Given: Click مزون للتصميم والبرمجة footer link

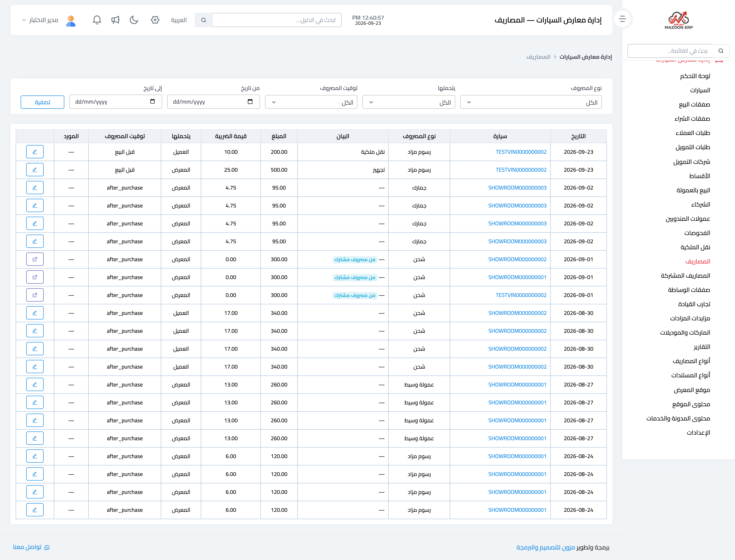Looking at the screenshot, I should coord(546,547).
